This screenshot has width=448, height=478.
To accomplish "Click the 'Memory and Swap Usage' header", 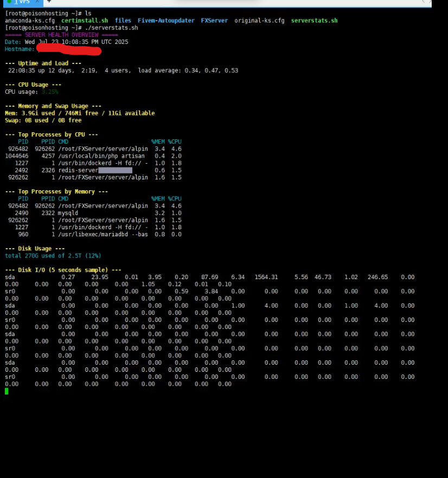I will point(53,106).
